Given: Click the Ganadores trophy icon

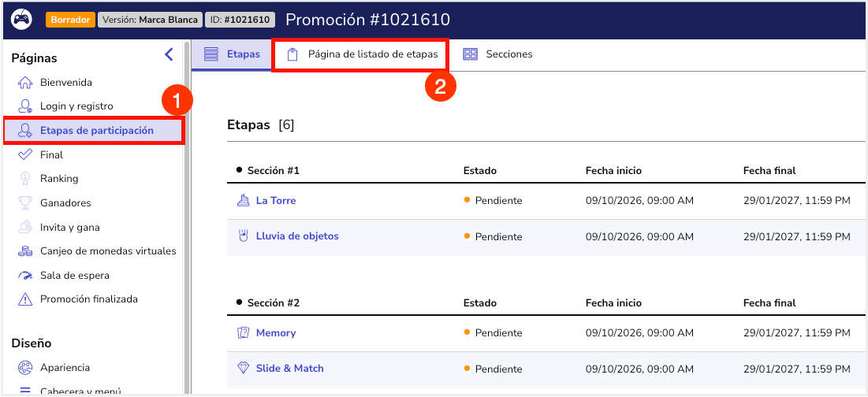Looking at the screenshot, I should (x=25, y=203).
